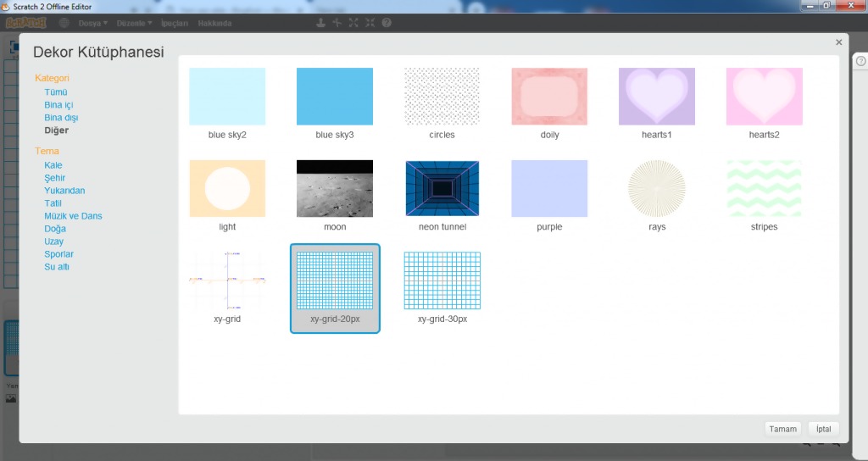The height and width of the screenshot is (461, 868).
Task: Filter by Yukarıdan theme
Action: coord(64,191)
